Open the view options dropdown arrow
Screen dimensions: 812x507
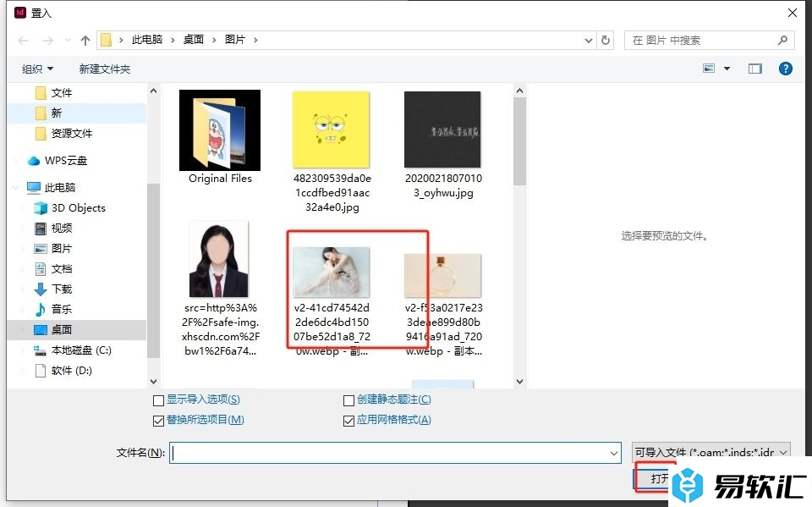click(727, 69)
